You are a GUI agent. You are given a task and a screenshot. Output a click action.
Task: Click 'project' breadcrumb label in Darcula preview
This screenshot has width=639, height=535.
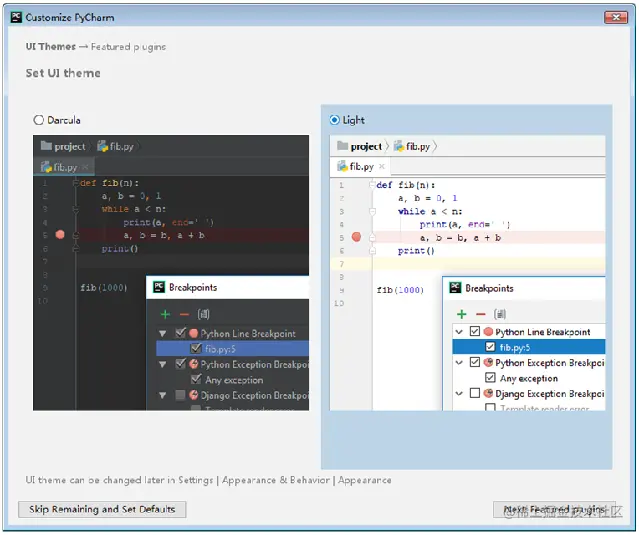click(70, 146)
